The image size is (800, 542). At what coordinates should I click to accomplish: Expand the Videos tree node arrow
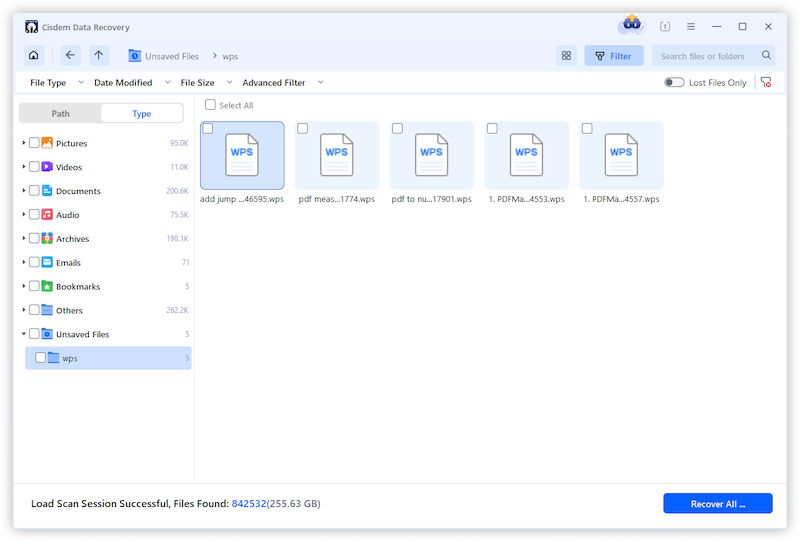click(x=23, y=166)
